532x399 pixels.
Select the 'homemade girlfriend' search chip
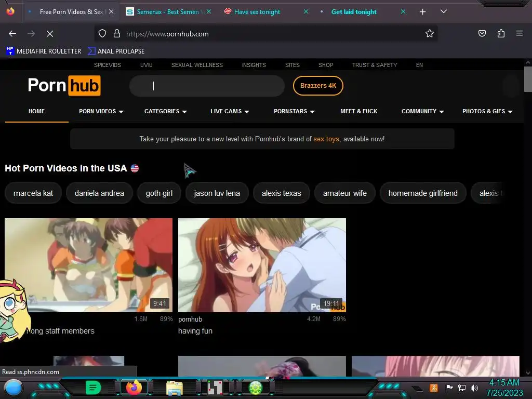tap(423, 193)
